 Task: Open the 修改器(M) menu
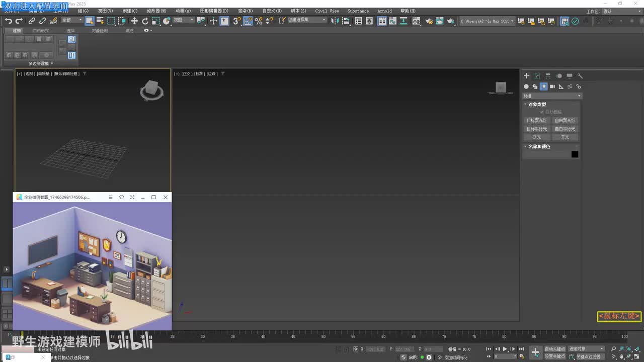156,11
